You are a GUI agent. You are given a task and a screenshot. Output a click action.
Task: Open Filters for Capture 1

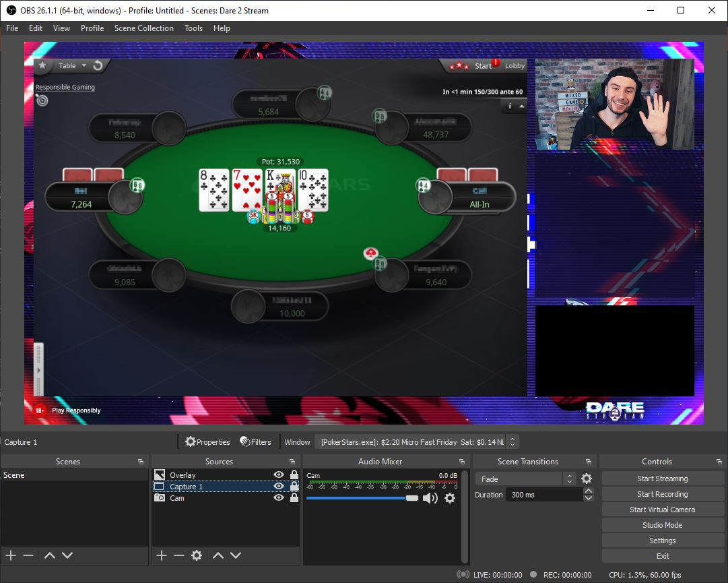click(x=255, y=441)
